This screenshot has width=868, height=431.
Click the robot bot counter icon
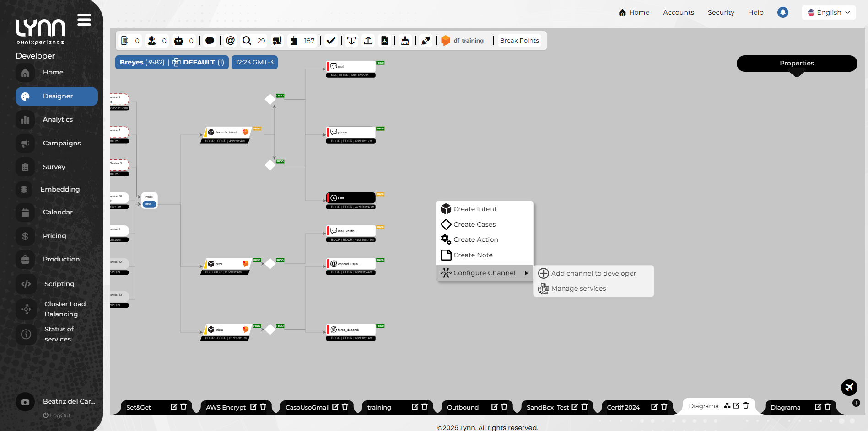[179, 41]
